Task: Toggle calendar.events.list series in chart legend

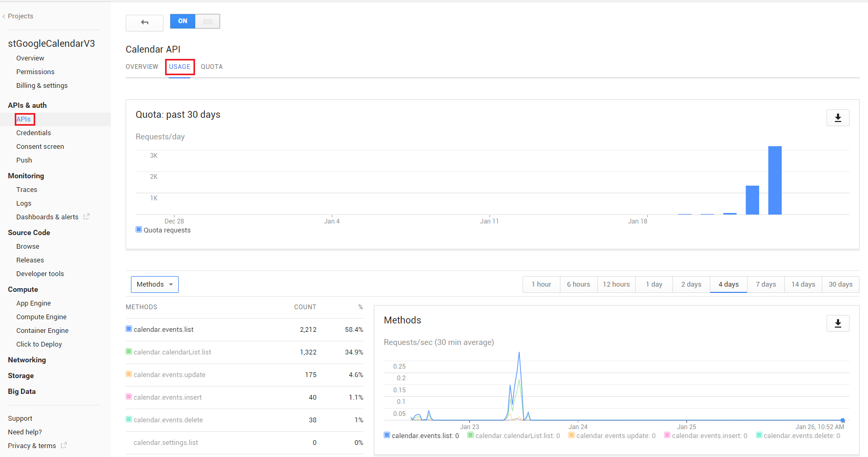Action: pos(422,435)
